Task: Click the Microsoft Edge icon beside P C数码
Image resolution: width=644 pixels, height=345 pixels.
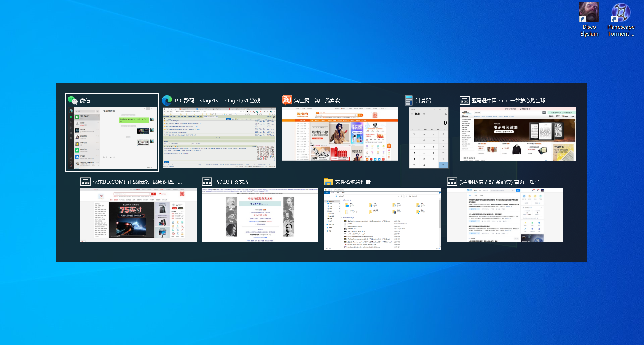Action: [167, 100]
